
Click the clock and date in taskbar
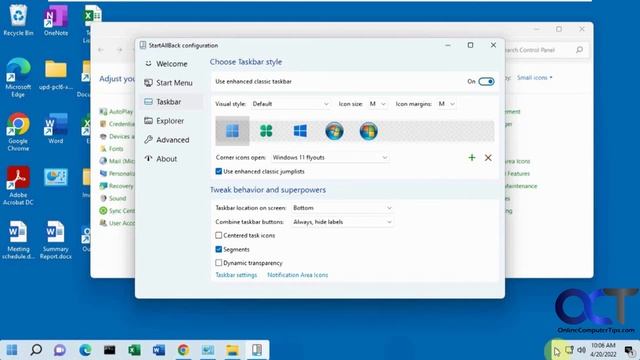(x=603, y=350)
